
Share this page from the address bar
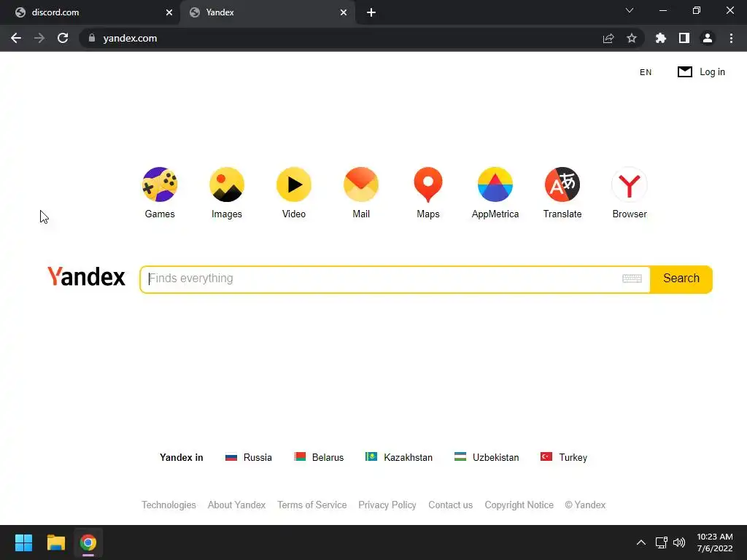(x=608, y=39)
